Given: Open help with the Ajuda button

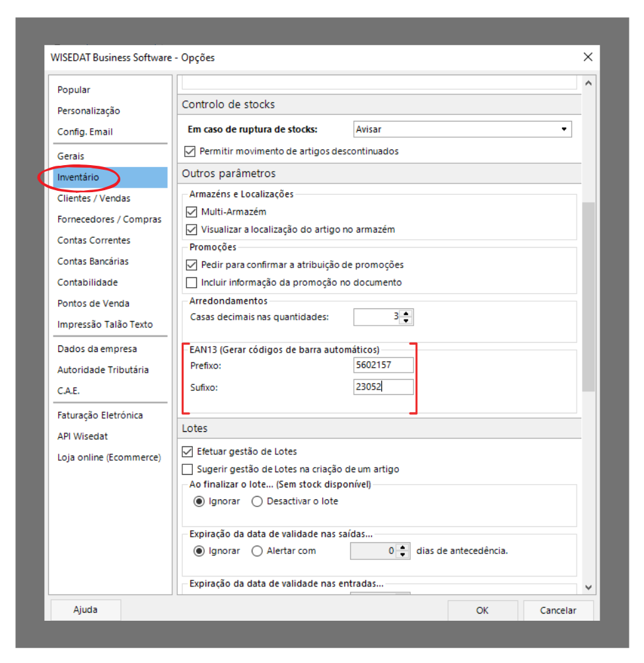Looking at the screenshot, I should pos(85,610).
